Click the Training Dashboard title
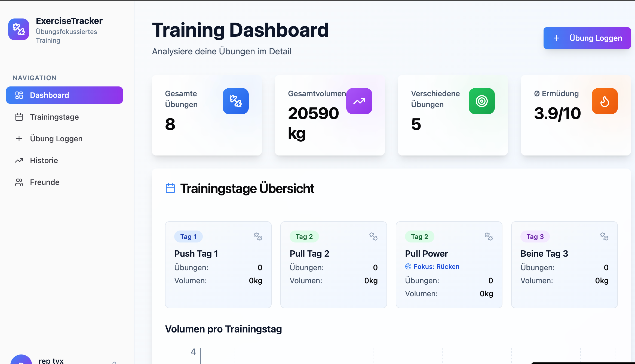The height and width of the screenshot is (364, 635). click(x=240, y=30)
